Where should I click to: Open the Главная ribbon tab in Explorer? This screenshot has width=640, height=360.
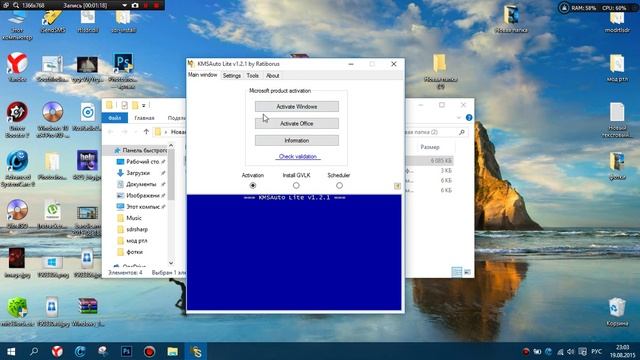point(144,118)
